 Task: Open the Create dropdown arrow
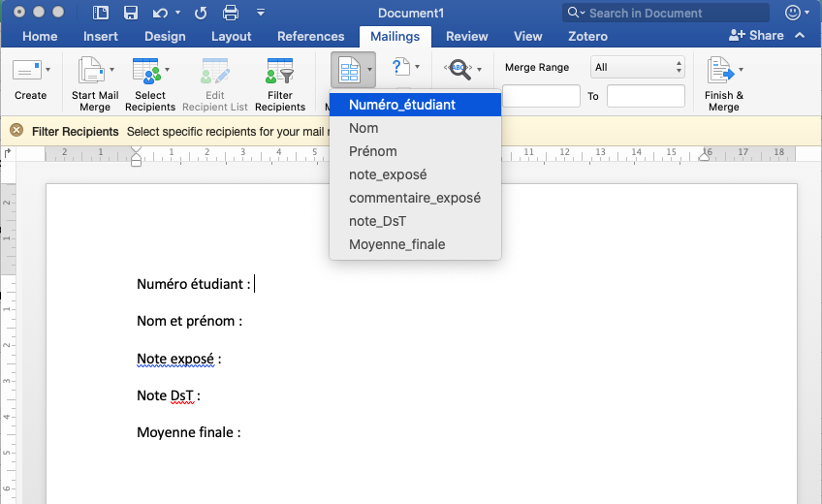point(48,69)
